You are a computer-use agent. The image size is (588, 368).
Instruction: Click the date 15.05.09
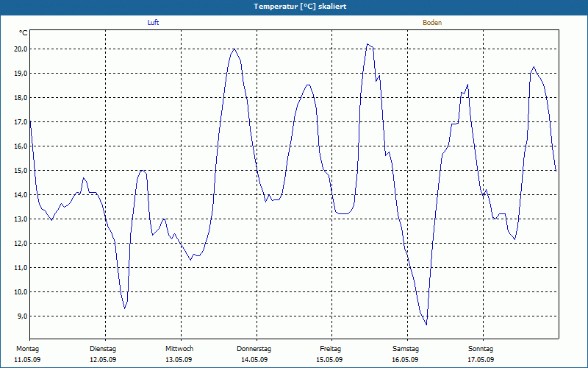click(329, 360)
